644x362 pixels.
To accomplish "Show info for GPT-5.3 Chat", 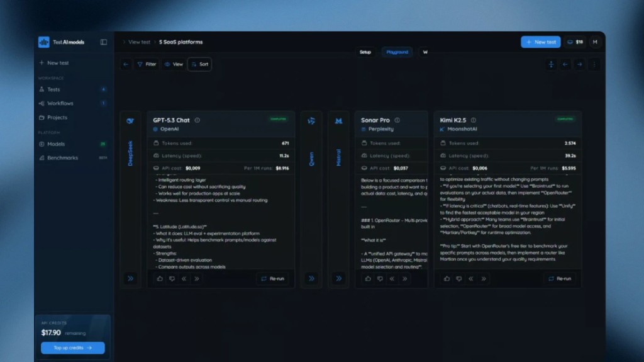I will point(197,120).
